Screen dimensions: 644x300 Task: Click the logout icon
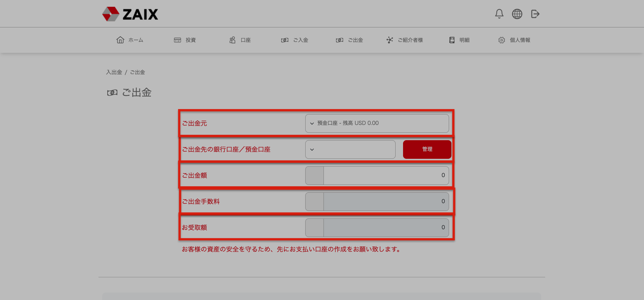click(535, 14)
